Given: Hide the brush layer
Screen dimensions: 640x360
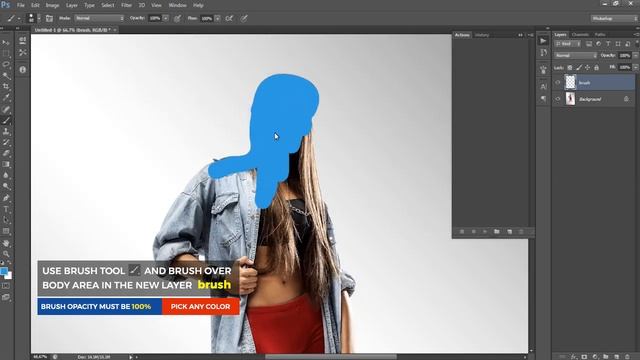Looking at the screenshot, I should pyautogui.click(x=558, y=82).
